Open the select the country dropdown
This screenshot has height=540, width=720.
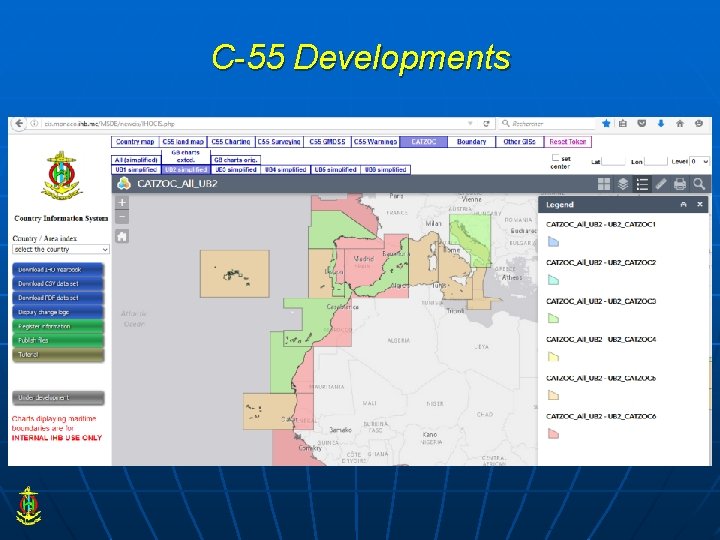[x=61, y=249]
